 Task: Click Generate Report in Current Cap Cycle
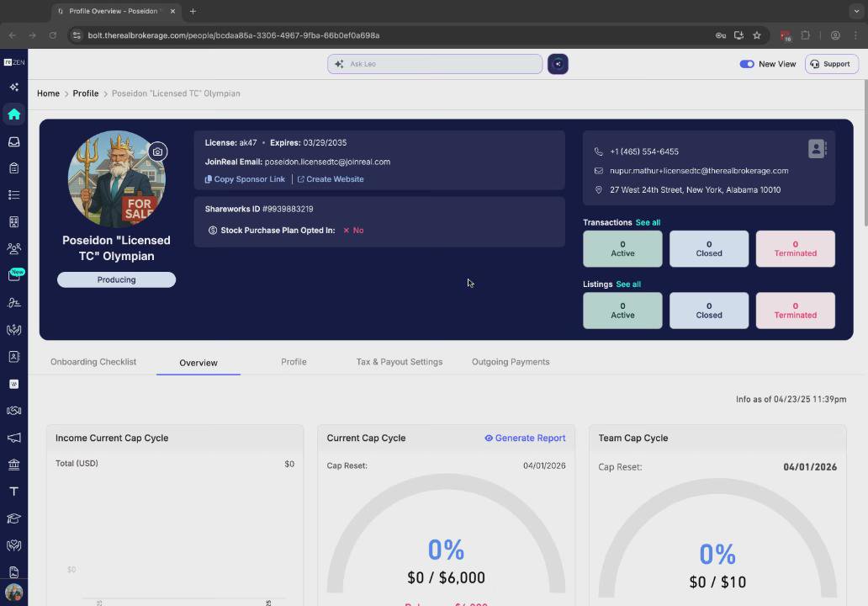click(x=526, y=439)
